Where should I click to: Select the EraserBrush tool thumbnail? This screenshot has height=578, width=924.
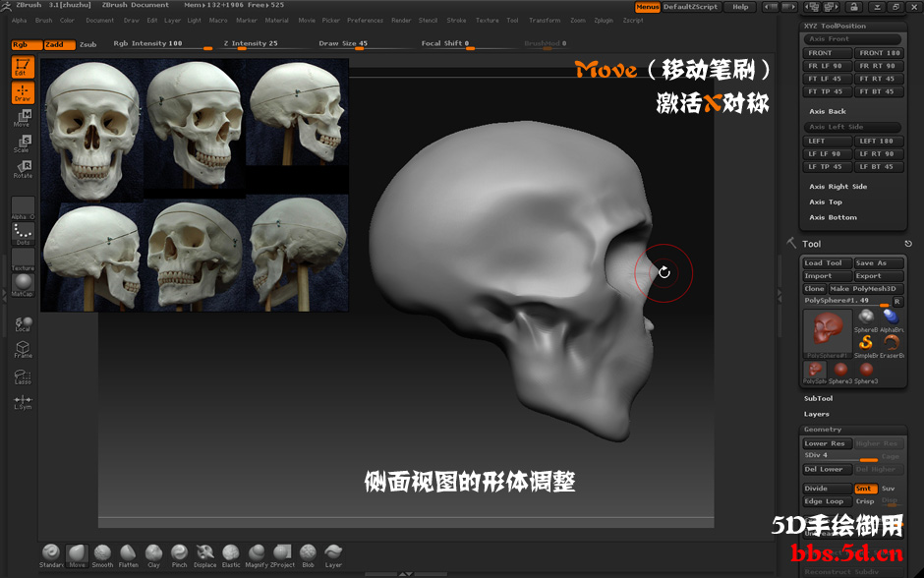891,346
